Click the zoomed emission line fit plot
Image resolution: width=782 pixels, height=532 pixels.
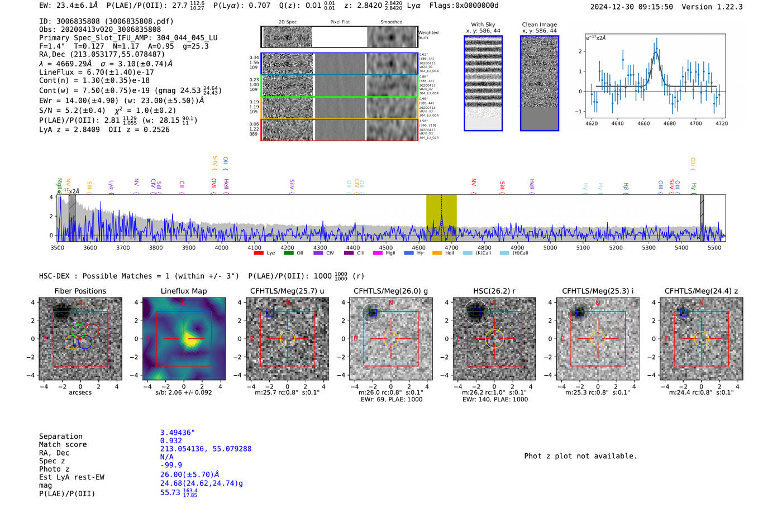pyautogui.click(x=655, y=76)
